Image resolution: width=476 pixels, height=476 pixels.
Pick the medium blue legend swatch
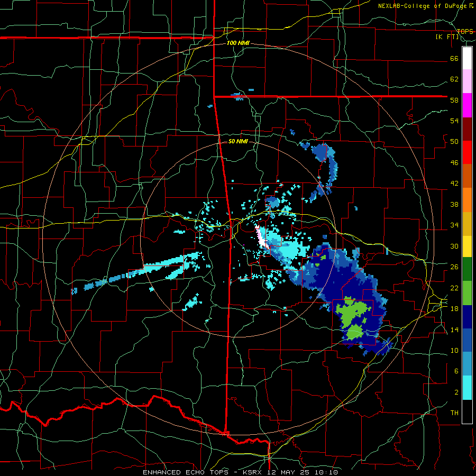(x=467, y=340)
